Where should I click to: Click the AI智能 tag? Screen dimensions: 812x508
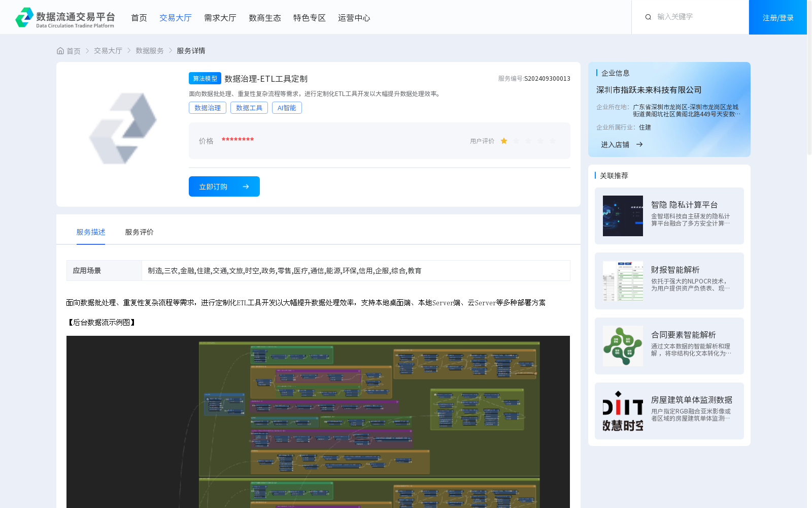click(x=287, y=108)
